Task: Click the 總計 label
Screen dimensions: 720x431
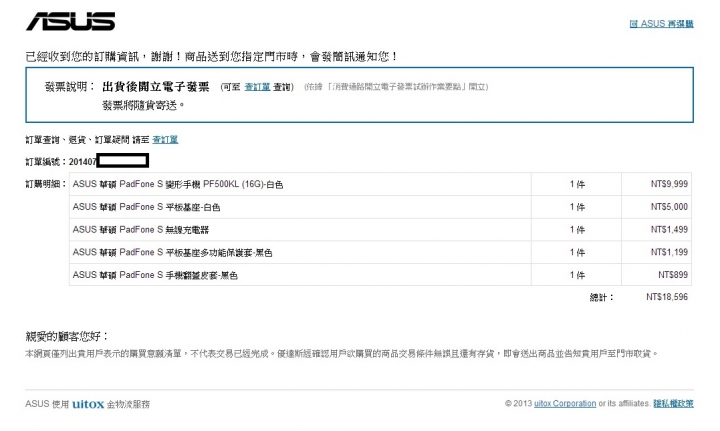Action: point(602,297)
